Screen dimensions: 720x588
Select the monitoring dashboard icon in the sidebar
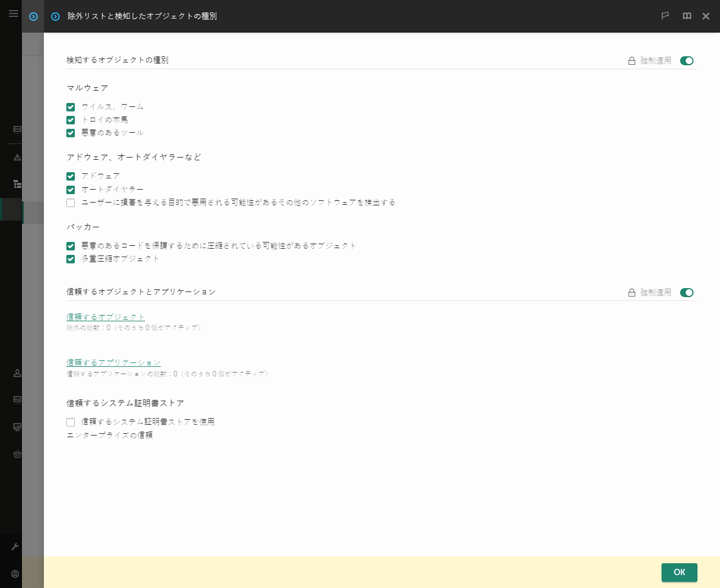tap(16, 129)
